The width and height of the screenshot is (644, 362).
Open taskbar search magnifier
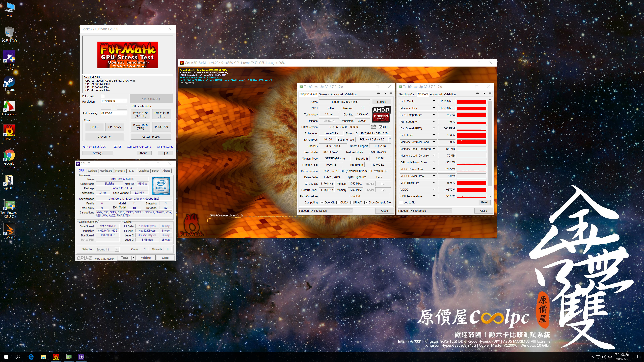tap(18, 357)
